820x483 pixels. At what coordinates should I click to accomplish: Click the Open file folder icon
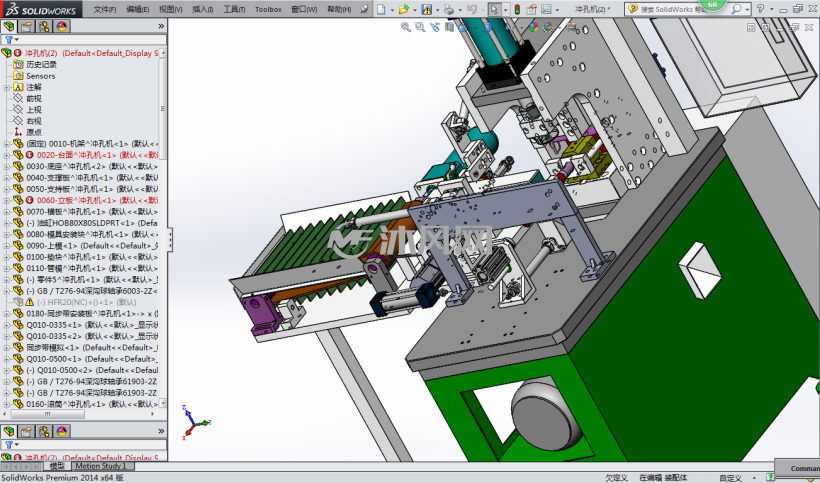403,9
